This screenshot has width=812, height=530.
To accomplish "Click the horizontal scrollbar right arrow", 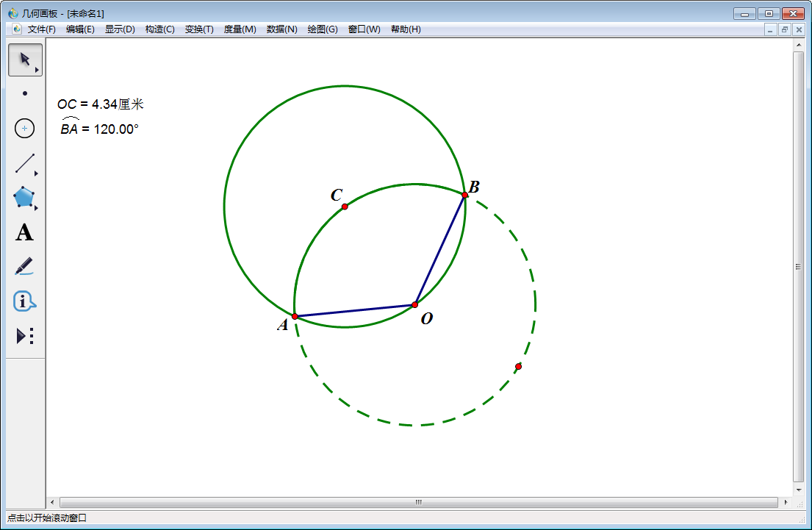I will [786, 503].
